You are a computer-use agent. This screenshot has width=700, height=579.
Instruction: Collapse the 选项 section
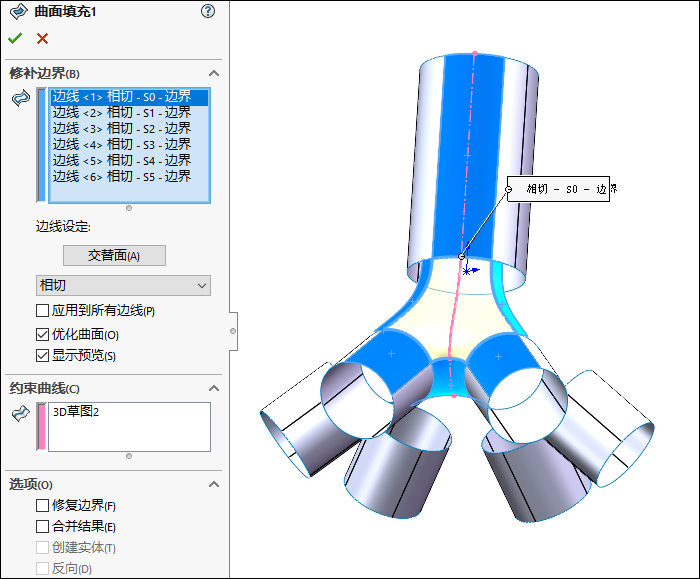(x=214, y=484)
